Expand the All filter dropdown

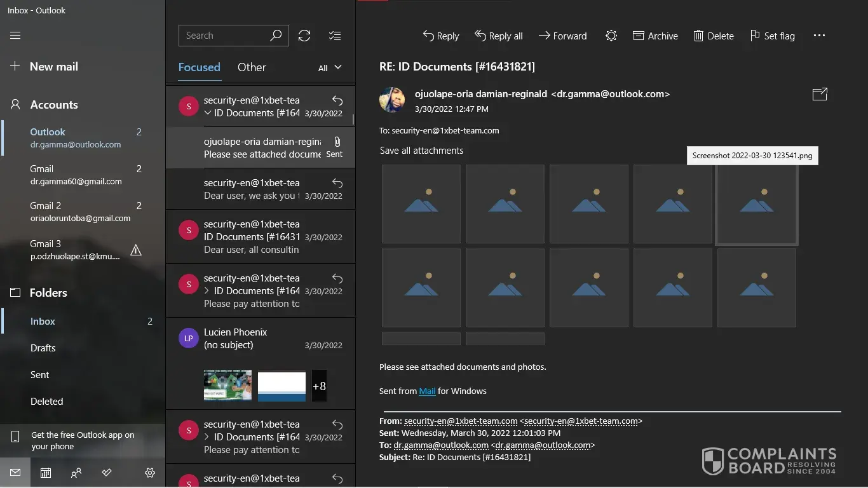(330, 67)
